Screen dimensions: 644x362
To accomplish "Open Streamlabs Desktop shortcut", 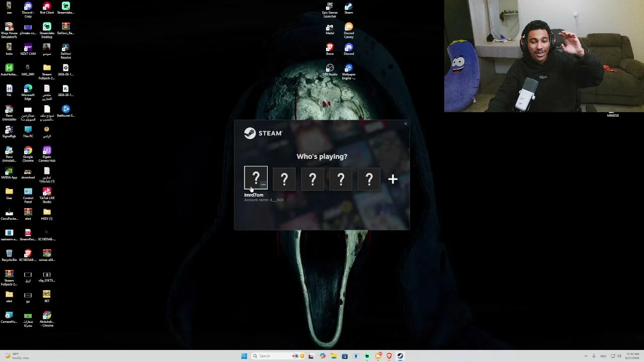I will (x=47, y=31).
